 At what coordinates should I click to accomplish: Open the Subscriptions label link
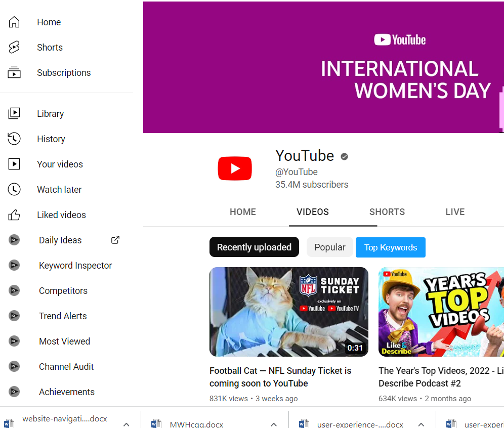(x=64, y=73)
